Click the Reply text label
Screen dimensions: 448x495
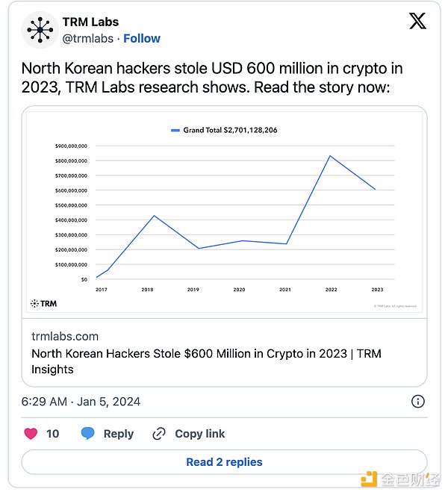pos(119,434)
